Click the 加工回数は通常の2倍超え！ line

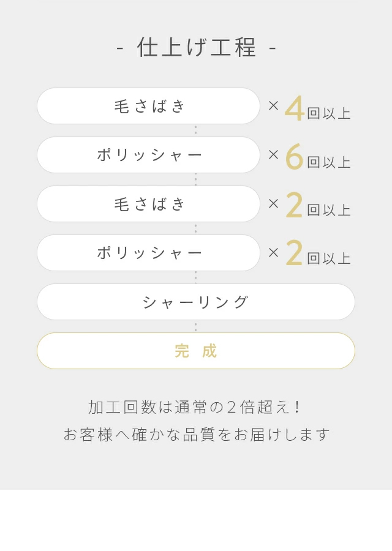196,407
